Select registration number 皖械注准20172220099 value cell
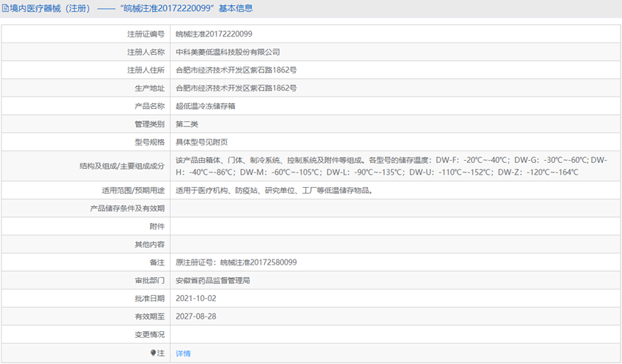 (x=214, y=34)
